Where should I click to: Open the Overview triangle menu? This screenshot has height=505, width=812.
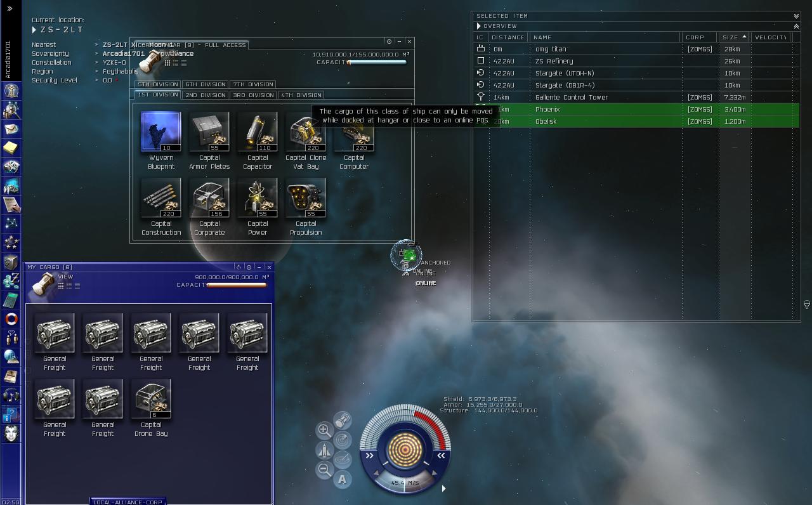tap(479, 26)
